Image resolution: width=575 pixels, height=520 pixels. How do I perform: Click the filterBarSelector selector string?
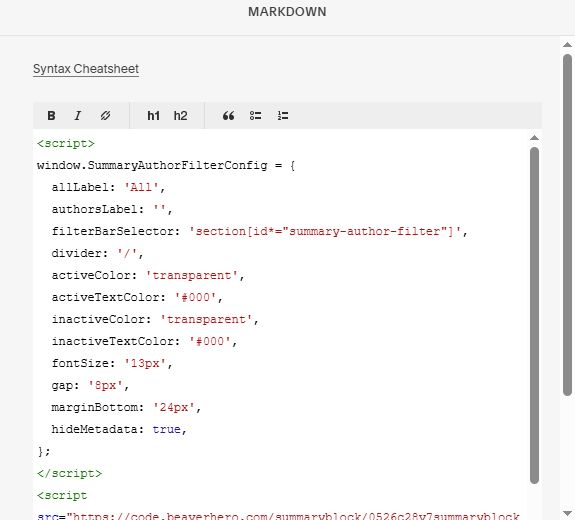pyautogui.click(x=325, y=231)
